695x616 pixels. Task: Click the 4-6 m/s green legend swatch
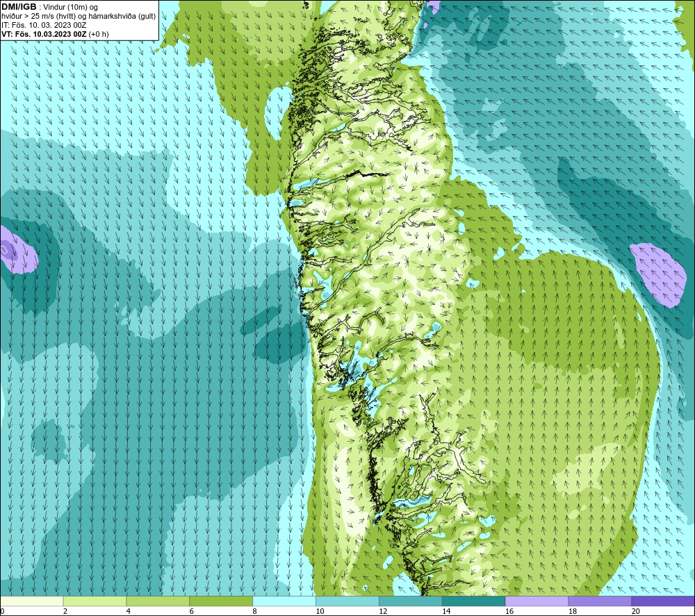click(158, 601)
